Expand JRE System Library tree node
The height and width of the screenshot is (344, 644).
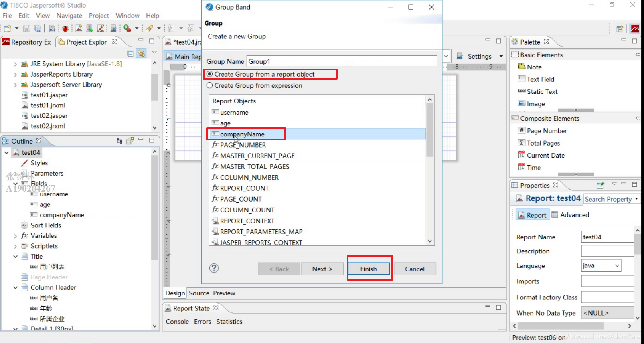pyautogui.click(x=15, y=64)
